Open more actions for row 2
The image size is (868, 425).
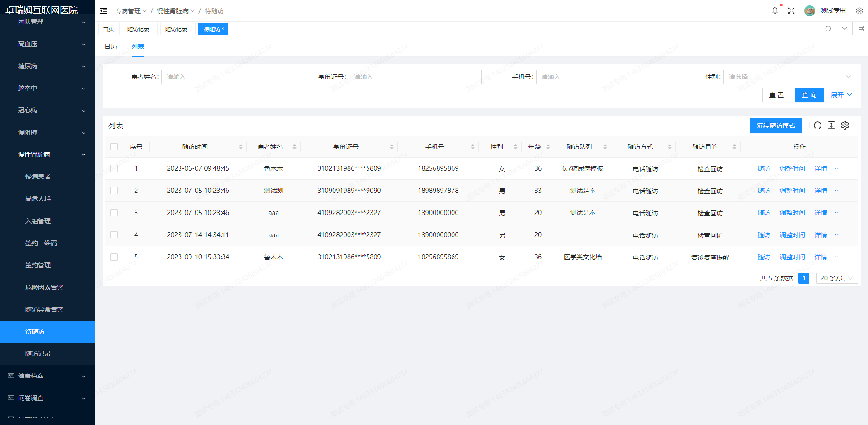point(838,191)
